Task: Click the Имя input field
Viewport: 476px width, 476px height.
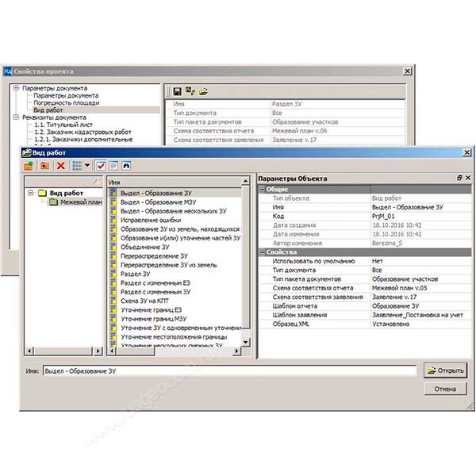Action: click(x=228, y=370)
